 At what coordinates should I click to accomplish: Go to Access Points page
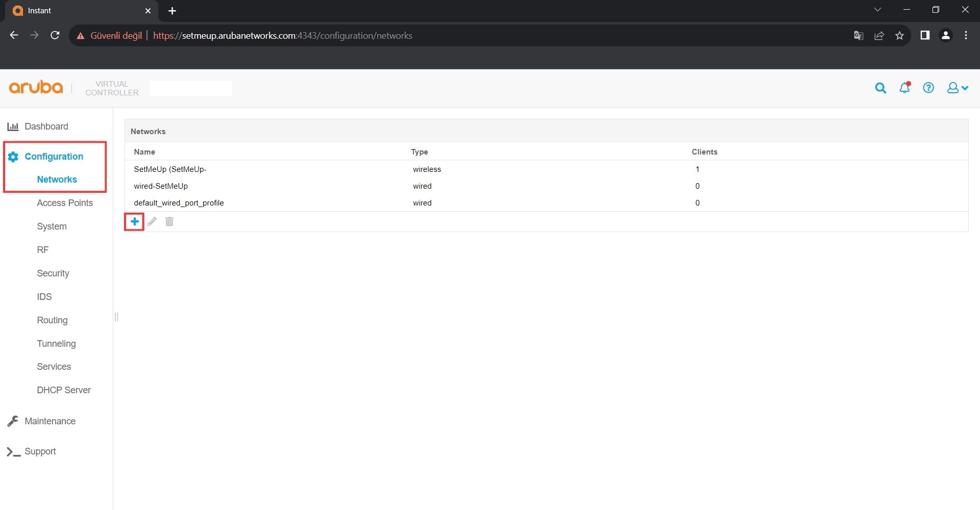[65, 203]
